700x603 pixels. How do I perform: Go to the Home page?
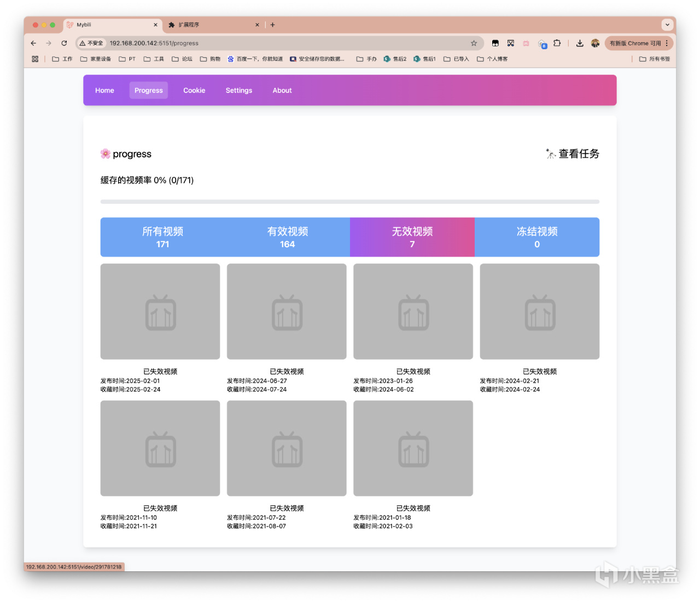pos(104,91)
